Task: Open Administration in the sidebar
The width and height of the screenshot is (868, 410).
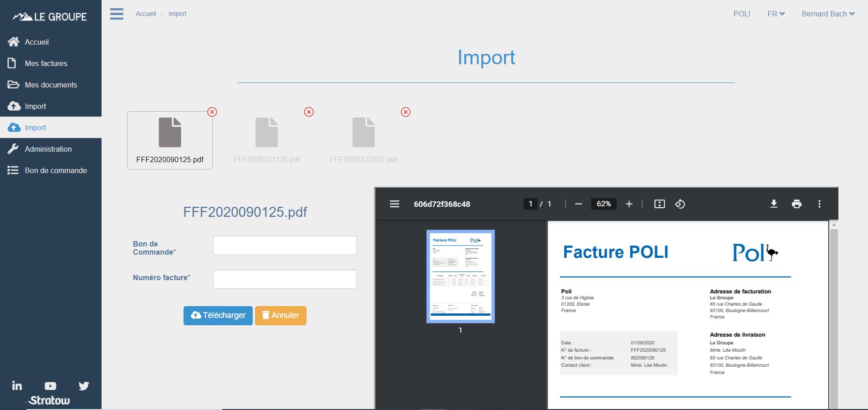Action: (51, 149)
